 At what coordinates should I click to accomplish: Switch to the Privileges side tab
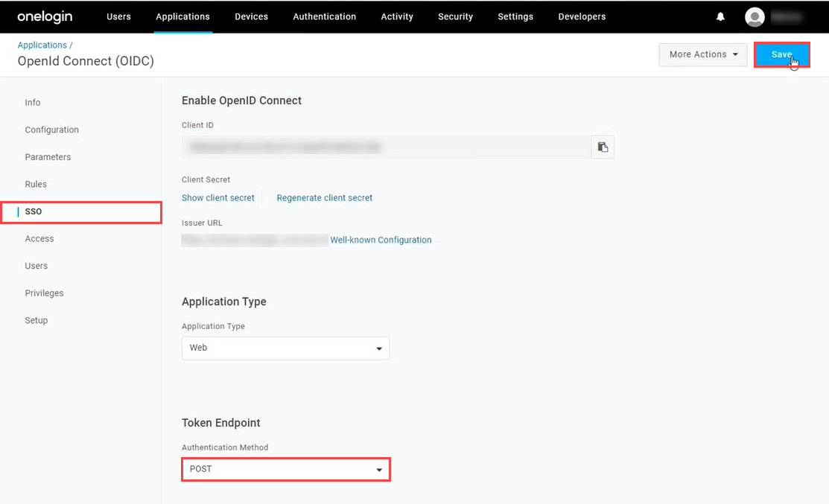[44, 293]
